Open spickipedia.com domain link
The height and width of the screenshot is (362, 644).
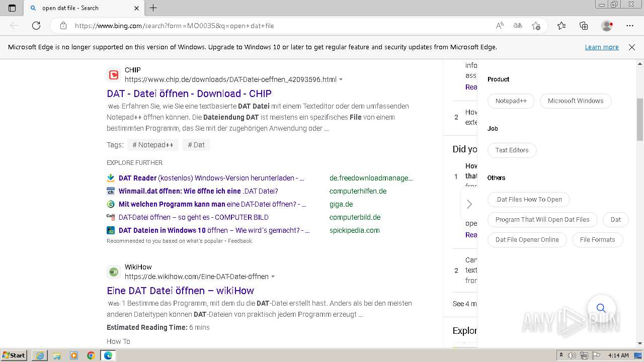[x=355, y=230]
